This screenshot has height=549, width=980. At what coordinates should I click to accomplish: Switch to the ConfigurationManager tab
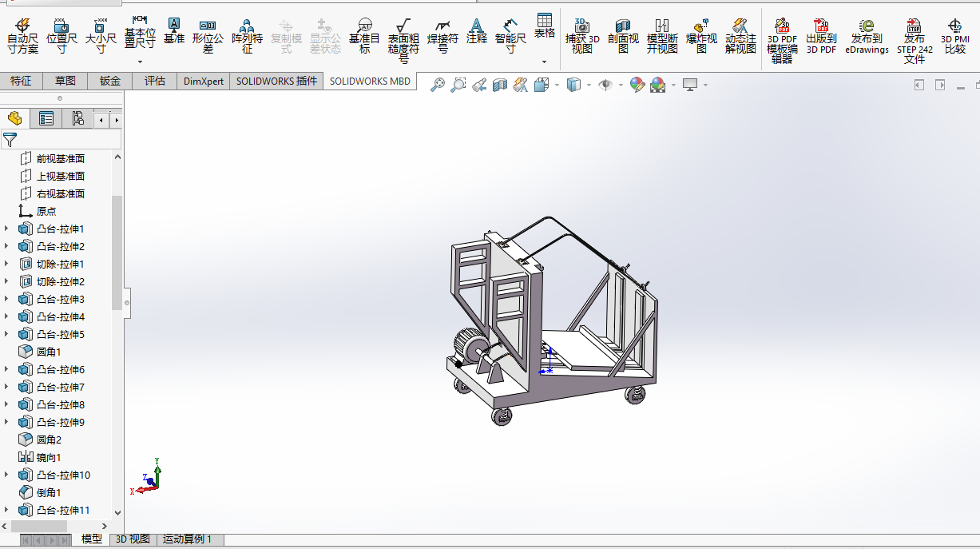coord(77,119)
